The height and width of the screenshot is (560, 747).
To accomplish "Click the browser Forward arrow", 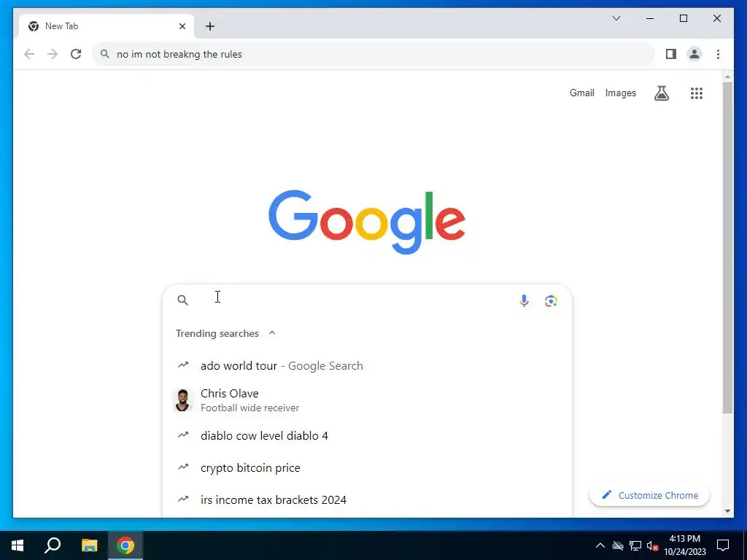I will [53, 54].
